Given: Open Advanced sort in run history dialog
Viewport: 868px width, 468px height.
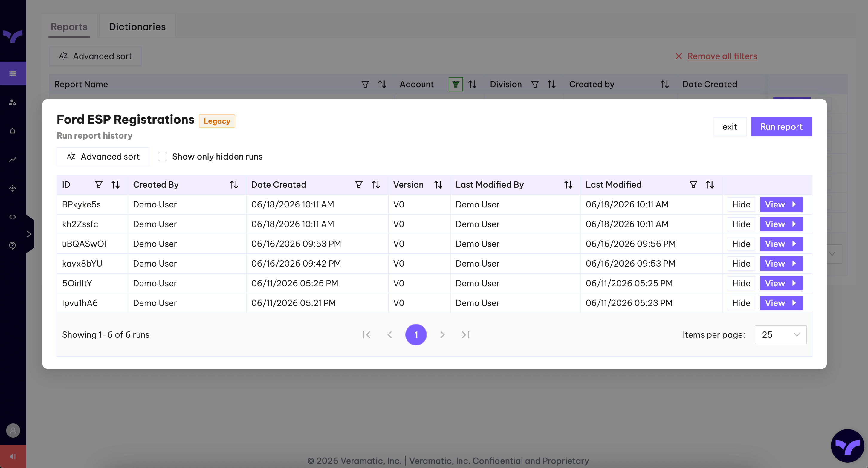Looking at the screenshot, I should (103, 157).
